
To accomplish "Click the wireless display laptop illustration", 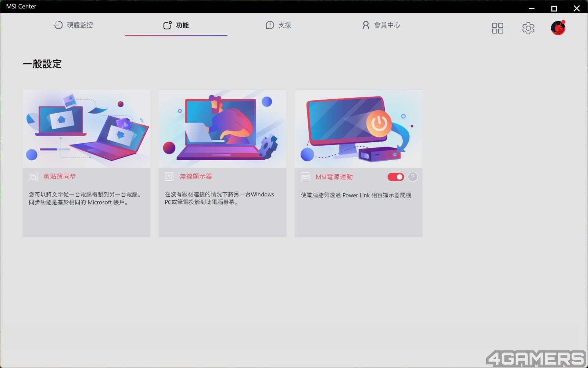I will [222, 129].
